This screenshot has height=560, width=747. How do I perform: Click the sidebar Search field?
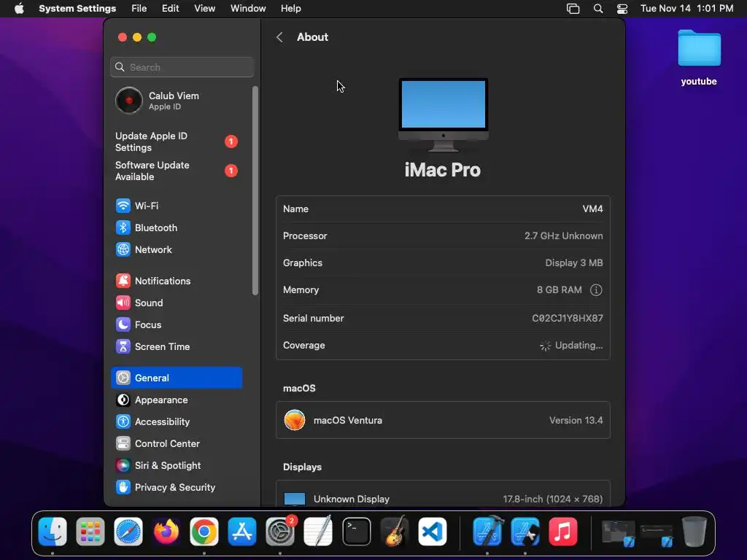(x=182, y=67)
